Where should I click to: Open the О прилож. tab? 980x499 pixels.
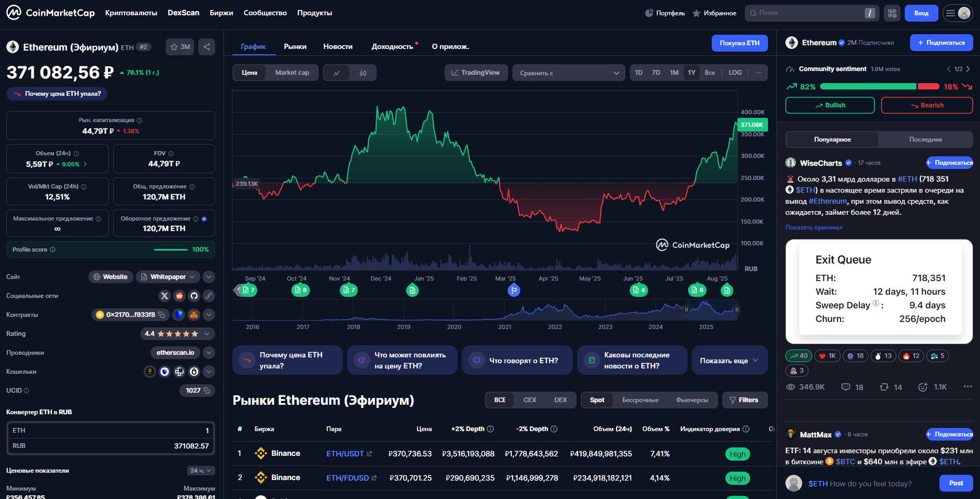click(450, 46)
